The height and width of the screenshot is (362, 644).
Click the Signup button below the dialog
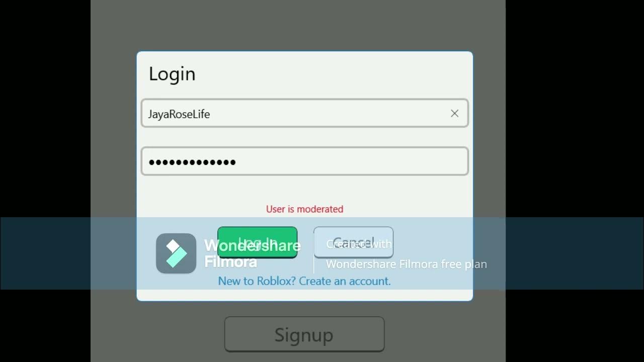[x=304, y=334]
